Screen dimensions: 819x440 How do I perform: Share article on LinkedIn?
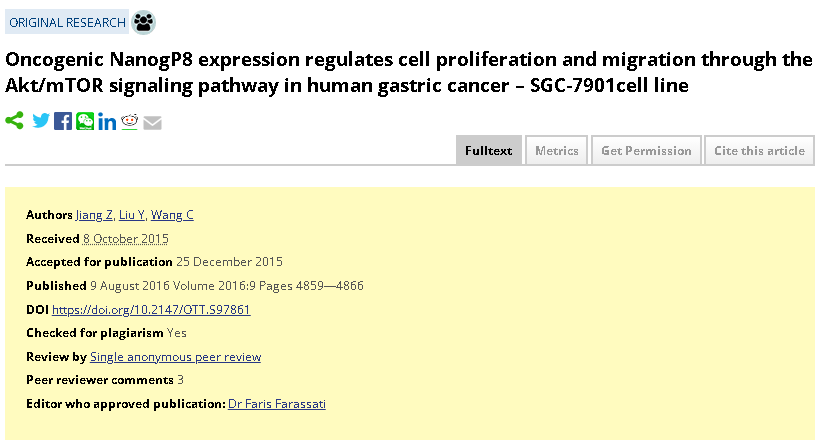107,122
